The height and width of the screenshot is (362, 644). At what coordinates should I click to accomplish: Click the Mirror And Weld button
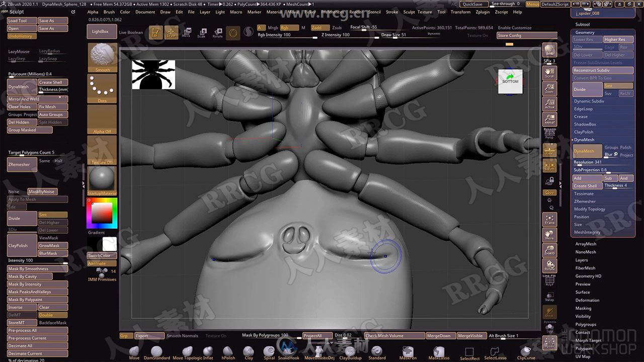(38, 99)
